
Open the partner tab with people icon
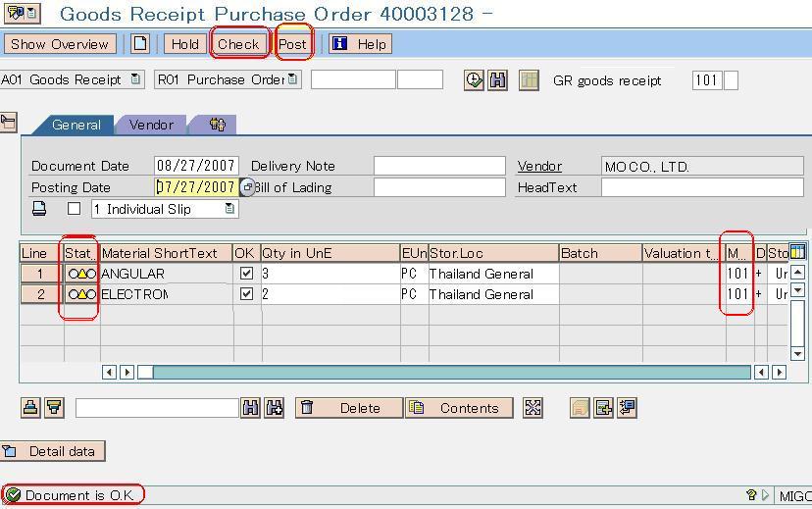pos(217,125)
